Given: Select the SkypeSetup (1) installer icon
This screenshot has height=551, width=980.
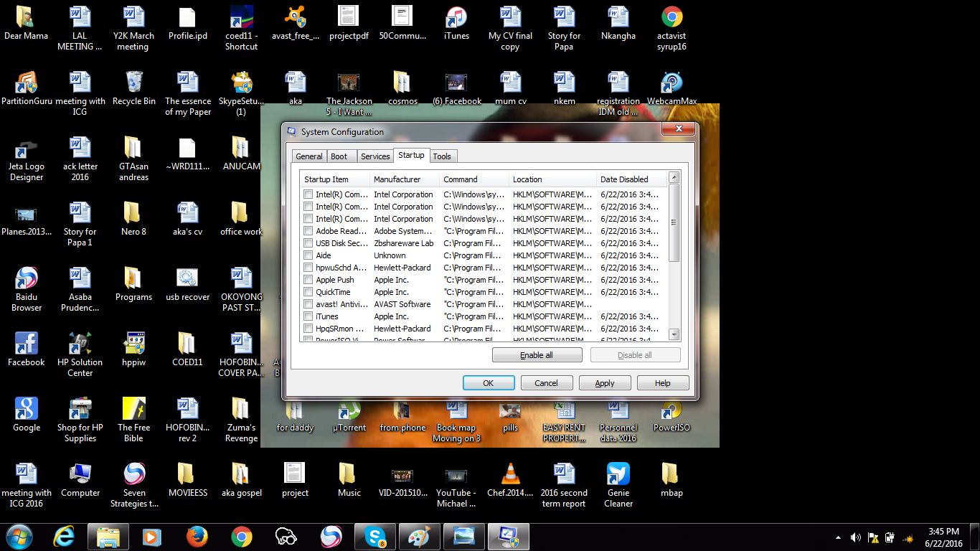Looking at the screenshot, I should tap(241, 94).
